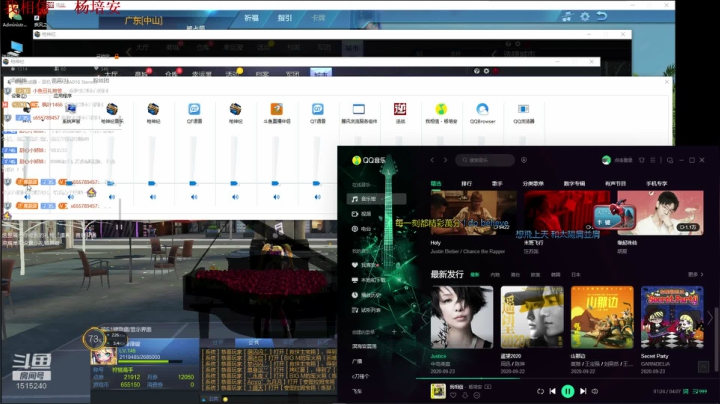Click the now-playing album art

point(438,391)
